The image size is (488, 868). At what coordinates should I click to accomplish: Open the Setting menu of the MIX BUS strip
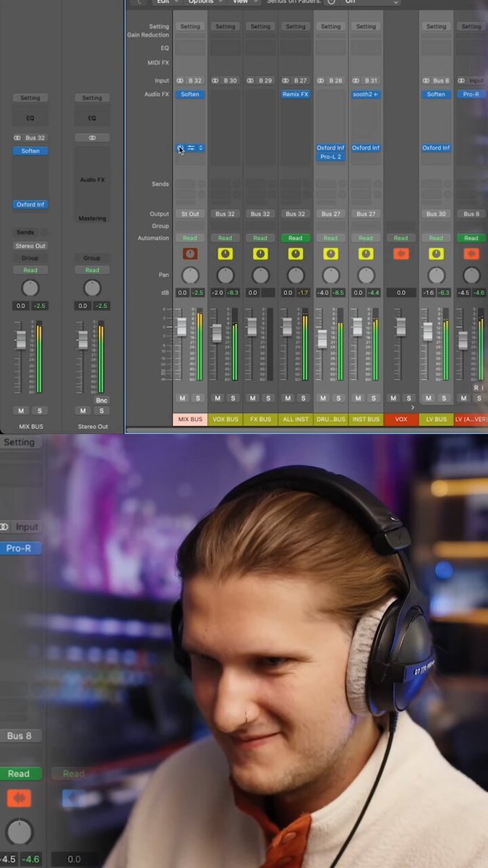pyautogui.click(x=190, y=27)
